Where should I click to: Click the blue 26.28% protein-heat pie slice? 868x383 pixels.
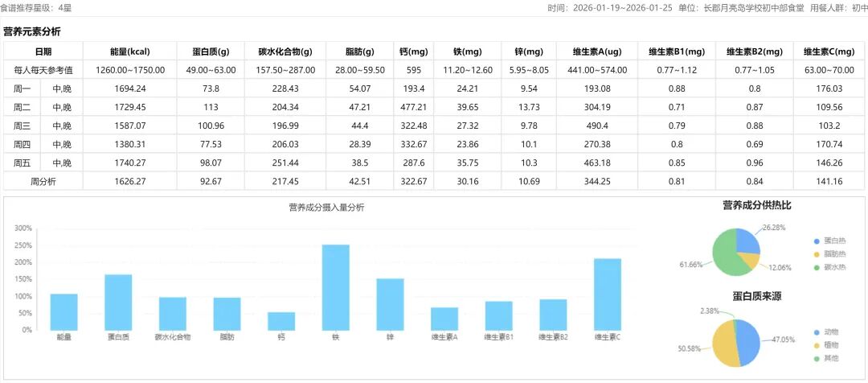click(748, 241)
